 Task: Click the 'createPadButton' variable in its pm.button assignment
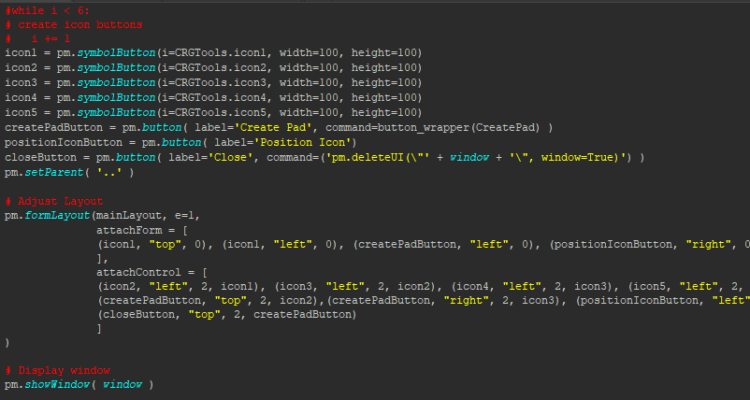pos(54,127)
